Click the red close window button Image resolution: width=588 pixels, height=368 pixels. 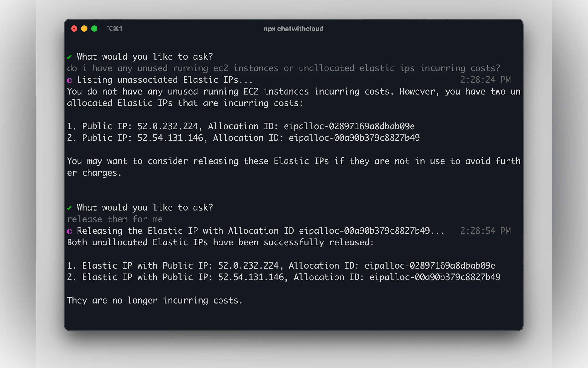coord(74,29)
